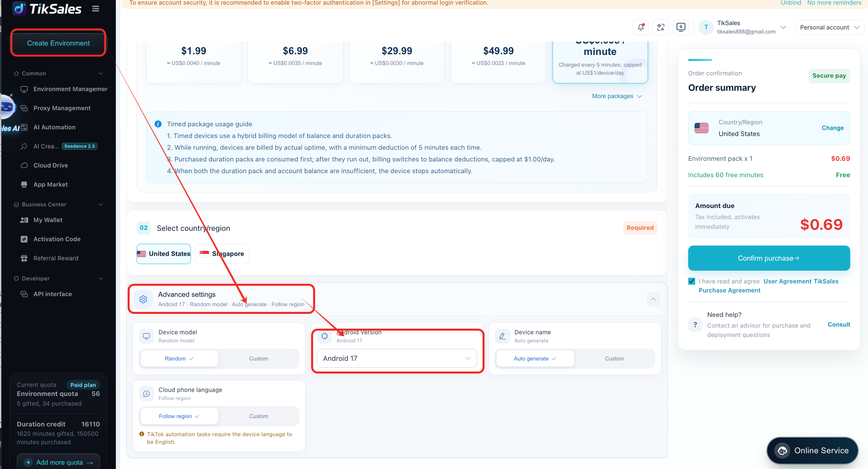
Task: Open Environment Management in sidebar
Action: (64, 89)
